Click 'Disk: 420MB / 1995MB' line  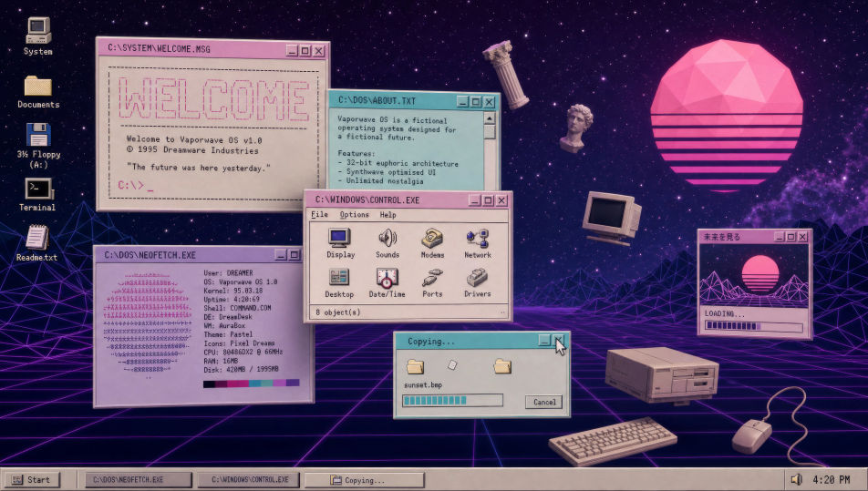[241, 369]
